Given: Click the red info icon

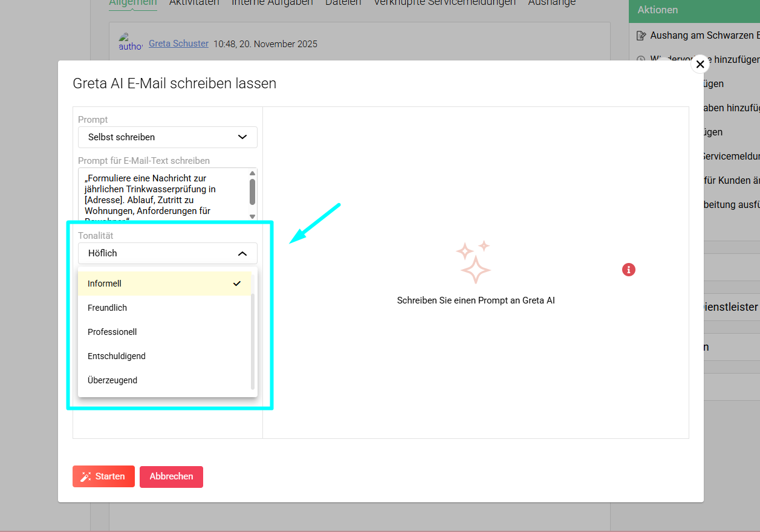Looking at the screenshot, I should click(x=628, y=270).
